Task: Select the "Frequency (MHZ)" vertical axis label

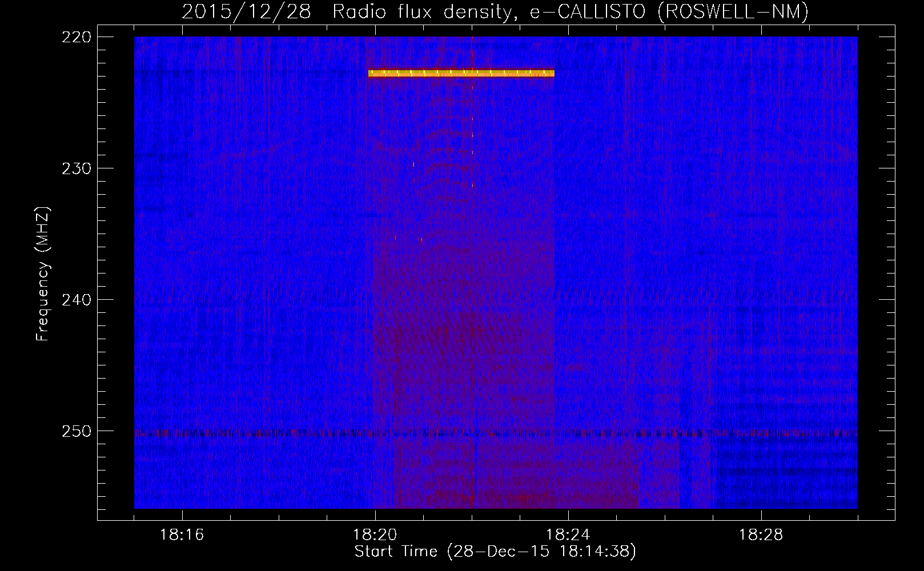Action: pos(43,274)
